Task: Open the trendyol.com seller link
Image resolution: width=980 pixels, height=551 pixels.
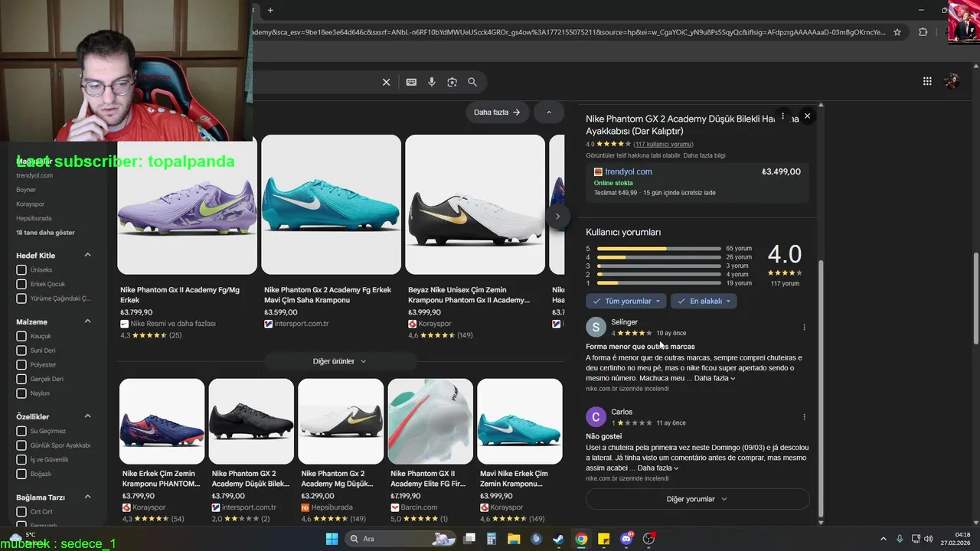Action: (629, 171)
